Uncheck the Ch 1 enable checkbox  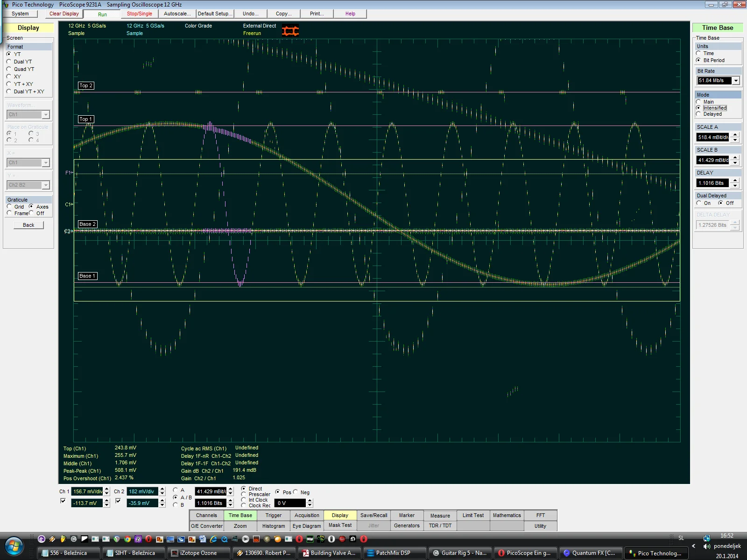pyautogui.click(x=63, y=501)
